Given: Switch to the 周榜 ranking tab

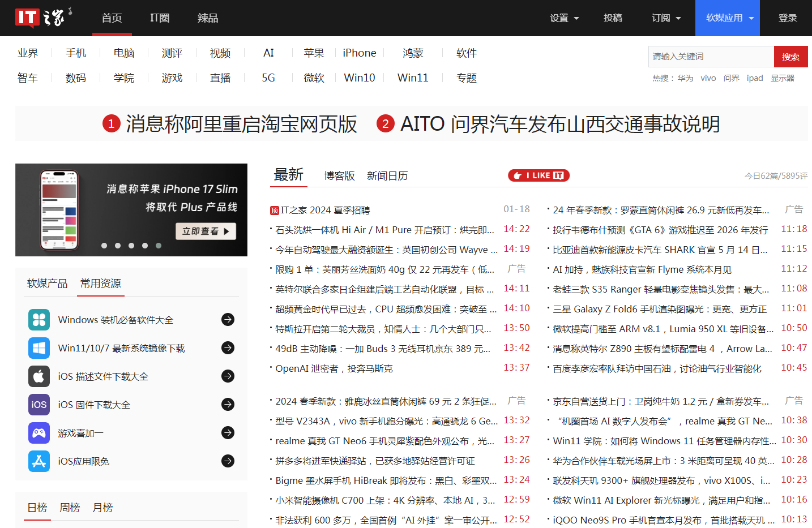Looking at the screenshot, I should [70, 508].
